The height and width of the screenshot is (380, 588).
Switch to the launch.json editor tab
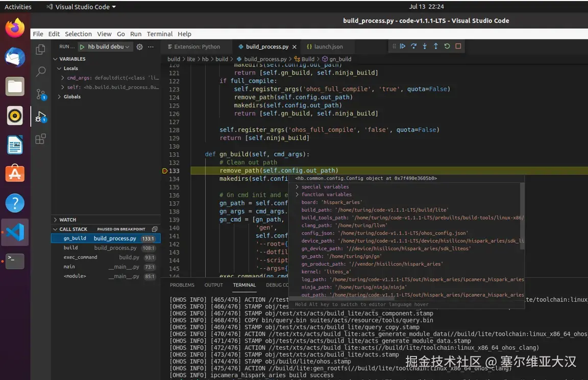coord(328,47)
